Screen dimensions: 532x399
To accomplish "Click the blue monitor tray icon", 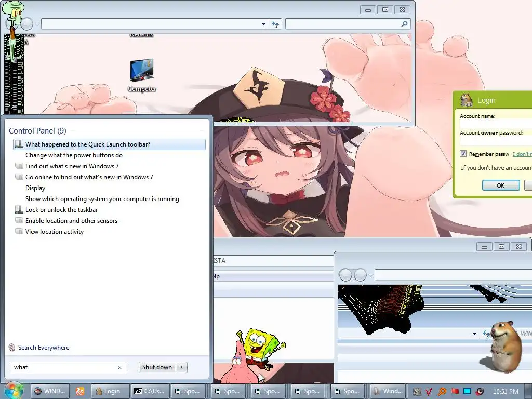I will pos(467,391).
